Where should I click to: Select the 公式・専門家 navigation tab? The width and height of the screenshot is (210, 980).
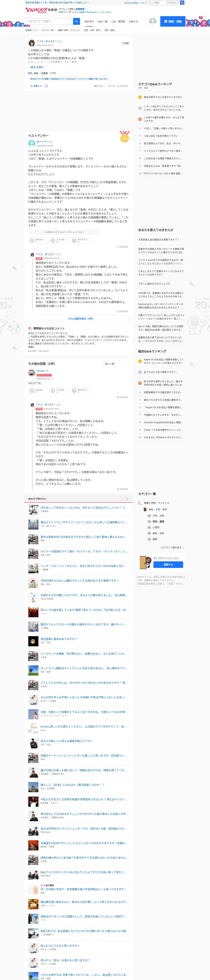click(118, 22)
